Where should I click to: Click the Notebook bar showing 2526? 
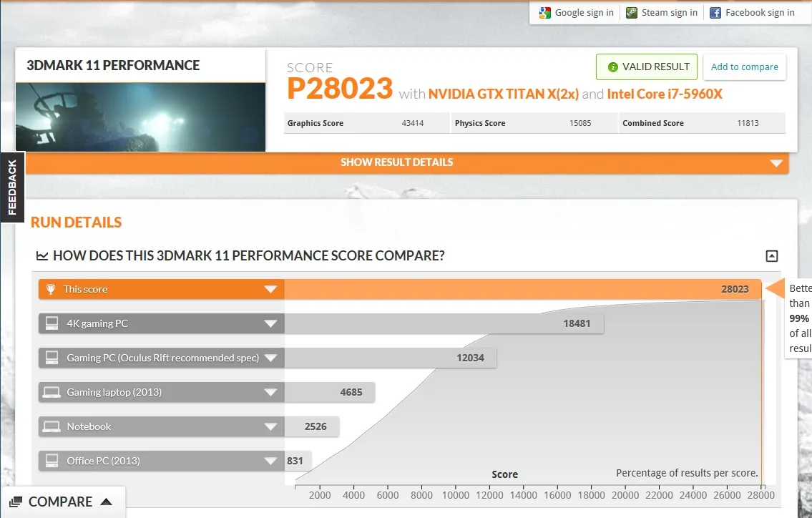[x=312, y=426]
